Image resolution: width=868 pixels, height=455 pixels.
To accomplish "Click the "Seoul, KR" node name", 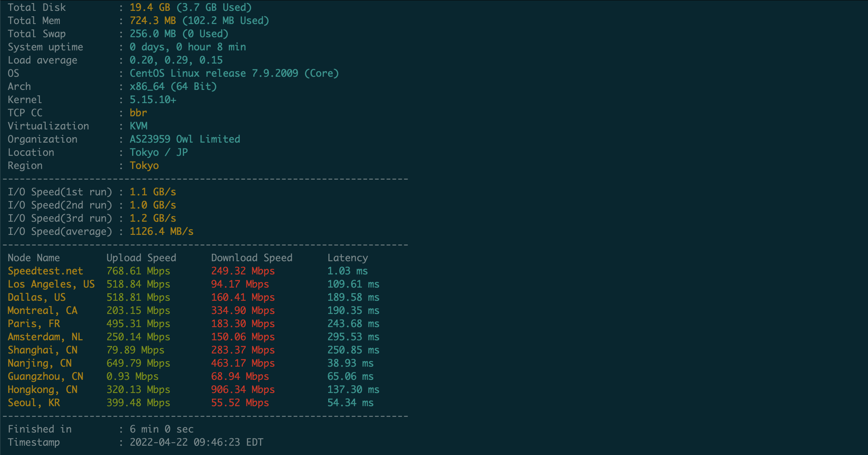I will click(x=34, y=403).
